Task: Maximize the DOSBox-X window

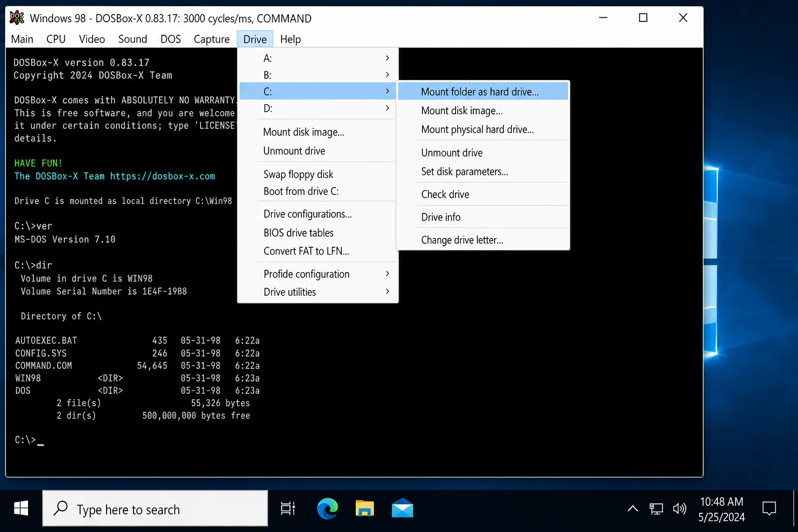Action: pos(643,18)
